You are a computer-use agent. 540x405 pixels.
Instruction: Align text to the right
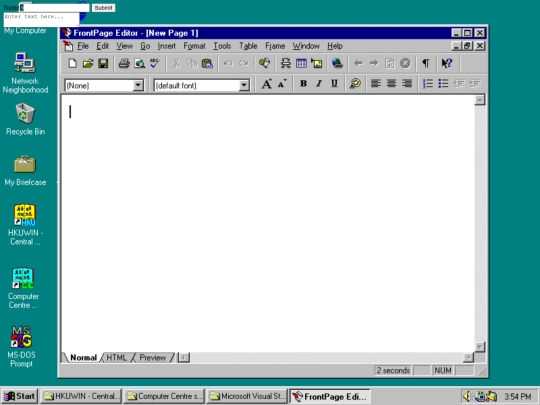[407, 84]
